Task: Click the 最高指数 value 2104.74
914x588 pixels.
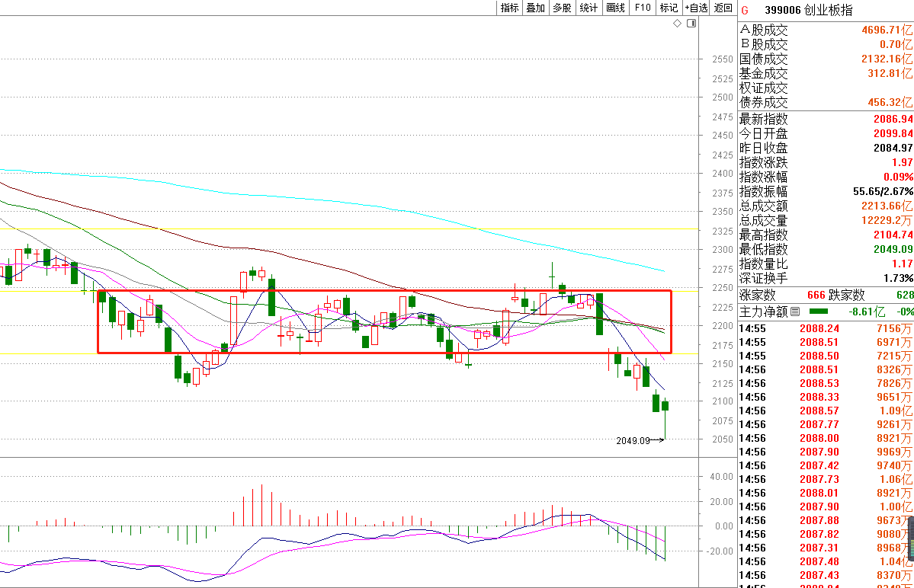Action: 893,235
